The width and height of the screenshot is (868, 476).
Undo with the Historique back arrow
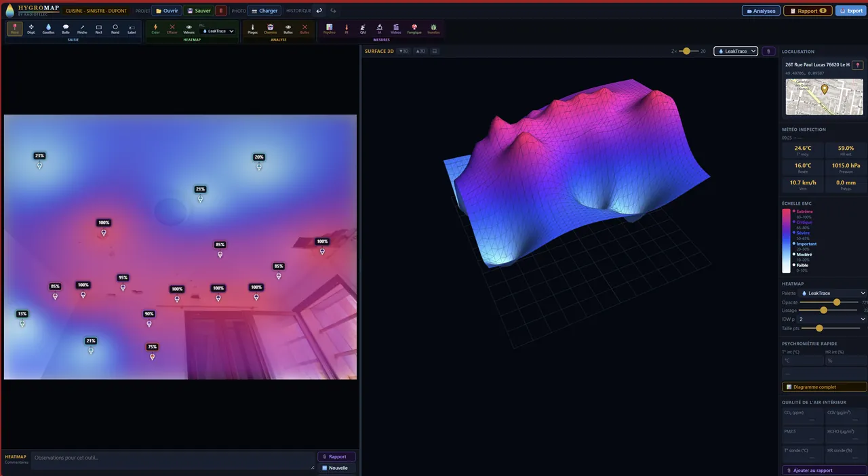319,11
